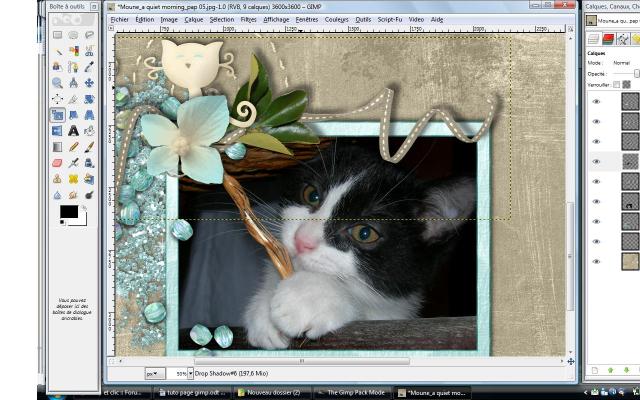Toggle visibility of the eighth layer

[x=596, y=242]
